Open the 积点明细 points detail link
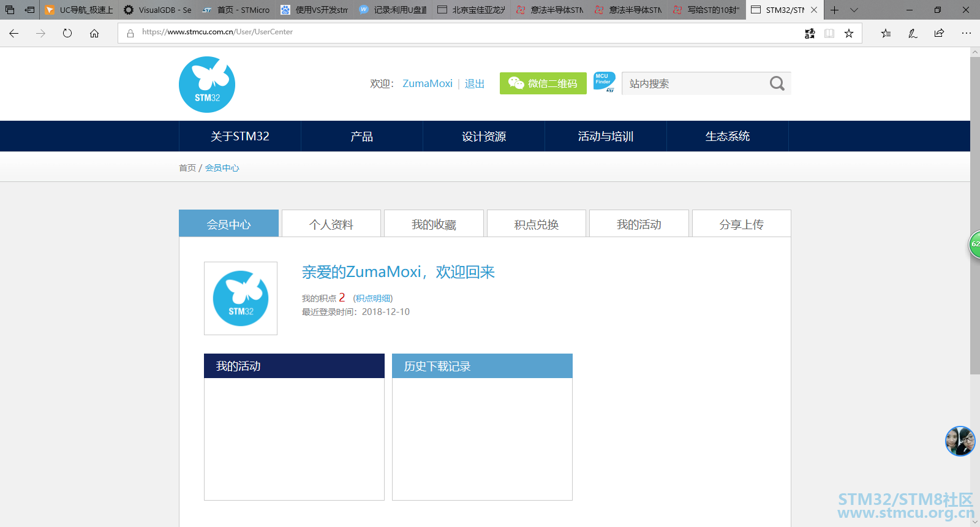This screenshot has height=527, width=980. pyautogui.click(x=373, y=298)
